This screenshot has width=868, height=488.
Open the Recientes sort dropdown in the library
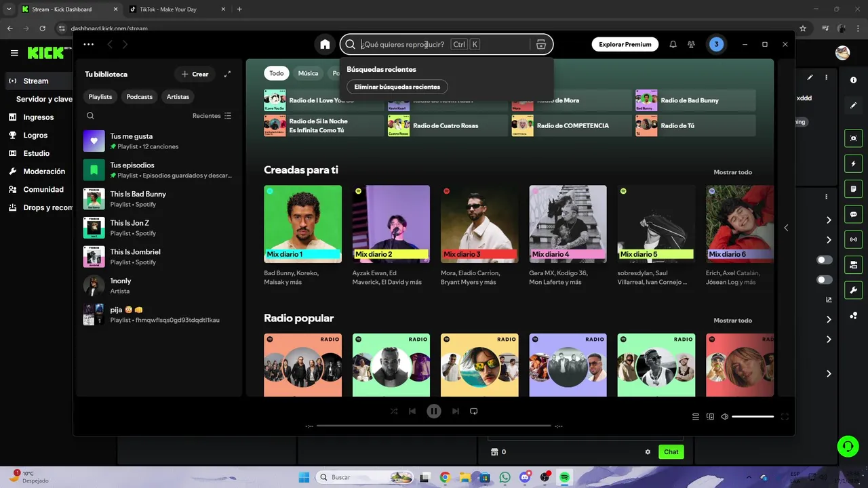pos(212,116)
